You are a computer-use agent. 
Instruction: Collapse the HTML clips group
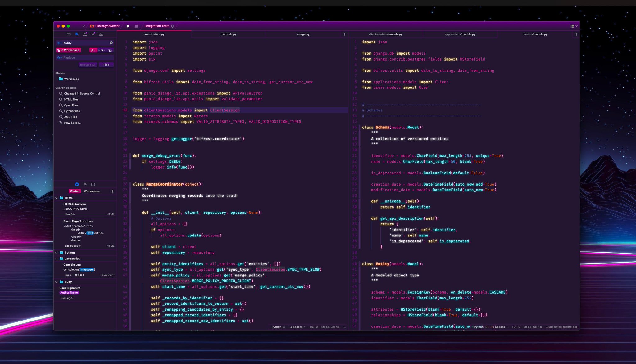57,198
